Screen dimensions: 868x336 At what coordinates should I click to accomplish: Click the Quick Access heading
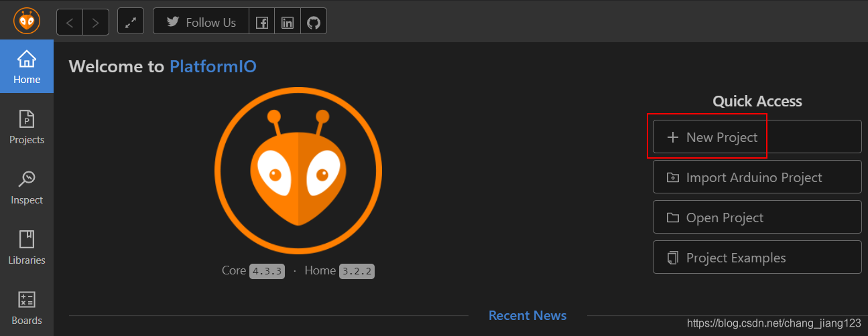pyautogui.click(x=757, y=101)
